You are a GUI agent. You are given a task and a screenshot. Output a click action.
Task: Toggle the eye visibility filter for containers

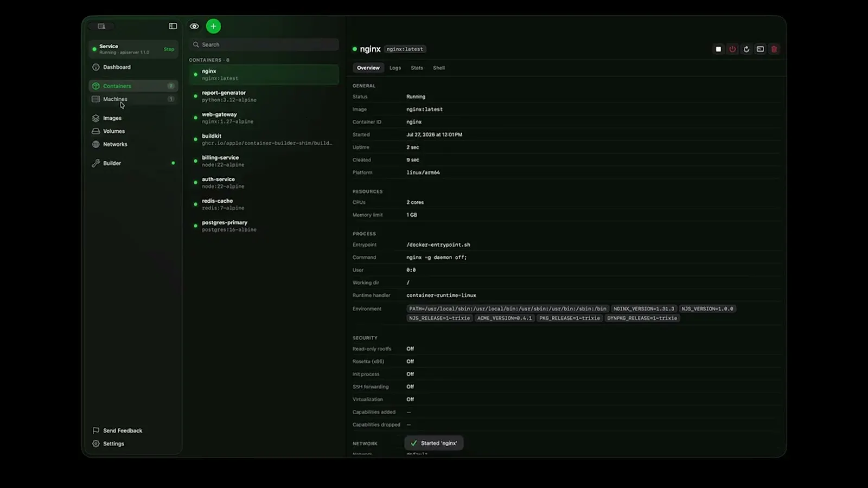point(194,26)
